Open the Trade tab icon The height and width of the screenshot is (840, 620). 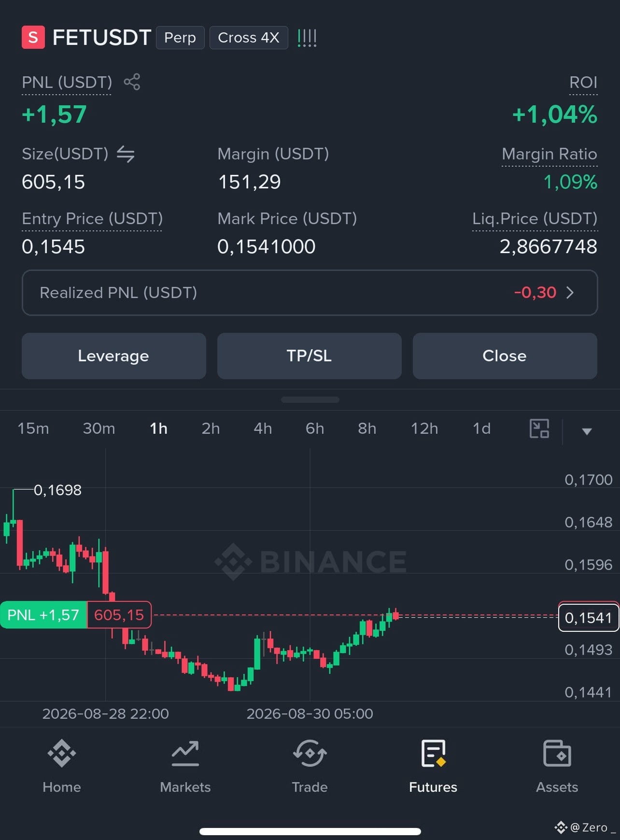click(x=310, y=753)
